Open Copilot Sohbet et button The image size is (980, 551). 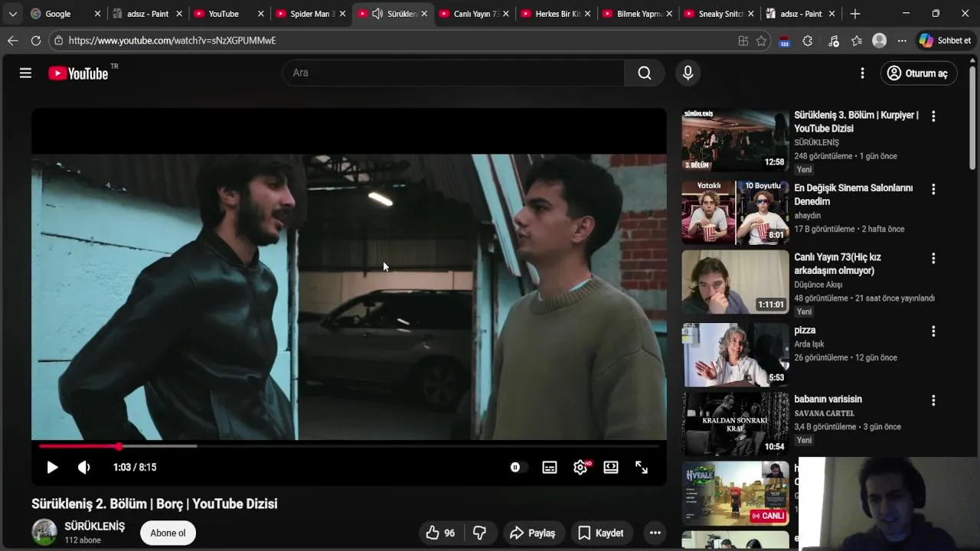pos(946,41)
